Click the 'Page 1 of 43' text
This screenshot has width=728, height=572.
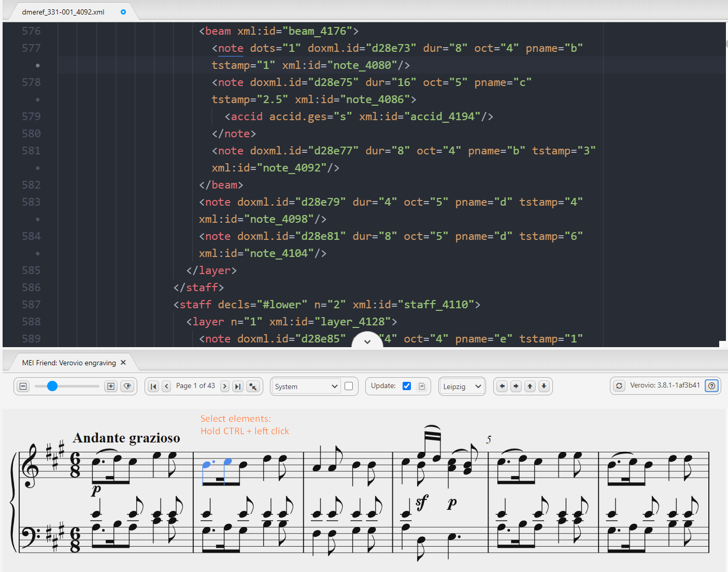point(195,385)
